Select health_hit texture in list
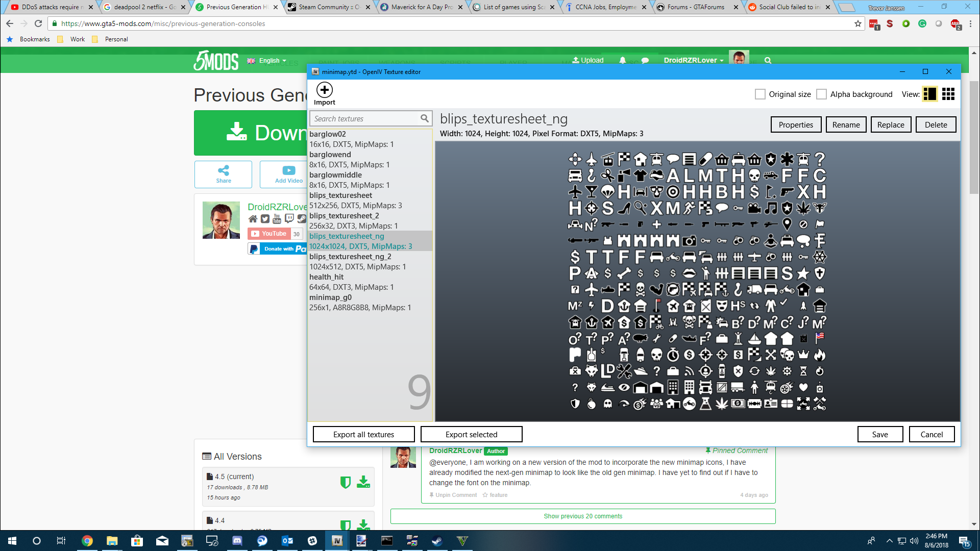980x551 pixels. 327,277
